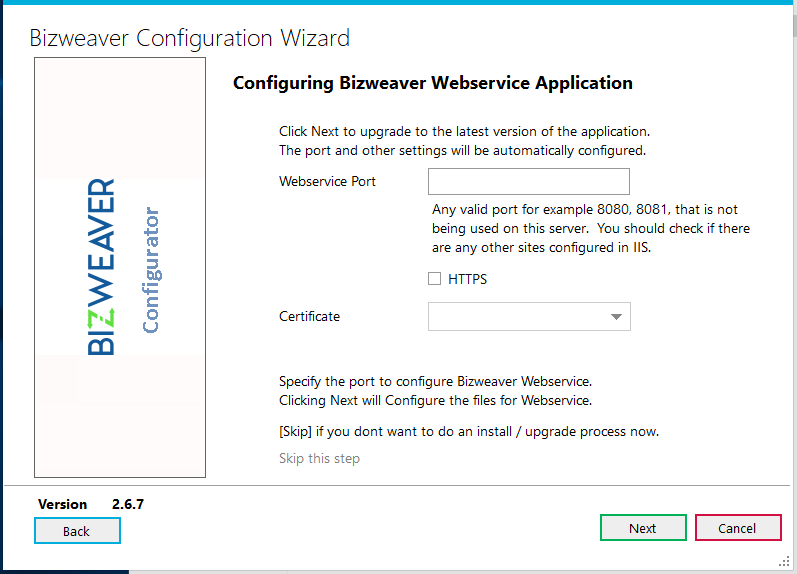
Task: Click the window resize grip in the corner
Action: coord(784,561)
